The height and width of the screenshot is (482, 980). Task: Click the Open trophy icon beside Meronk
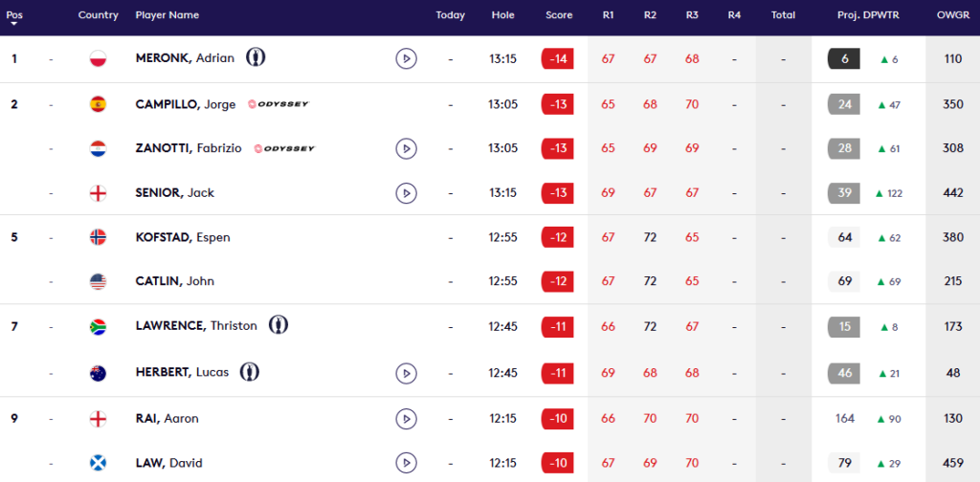(x=256, y=57)
